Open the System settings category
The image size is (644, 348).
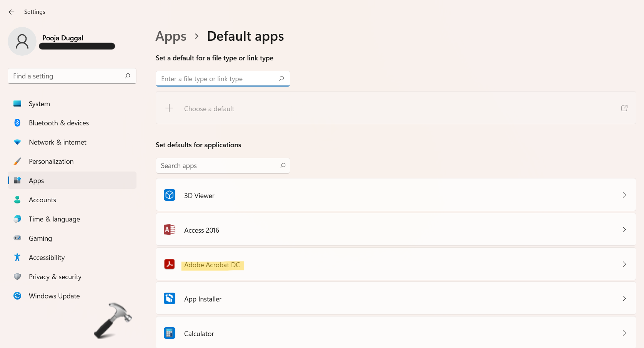[39, 104]
